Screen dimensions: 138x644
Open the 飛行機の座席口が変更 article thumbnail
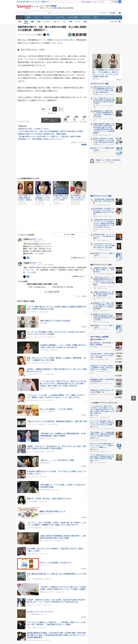click(61, 188)
